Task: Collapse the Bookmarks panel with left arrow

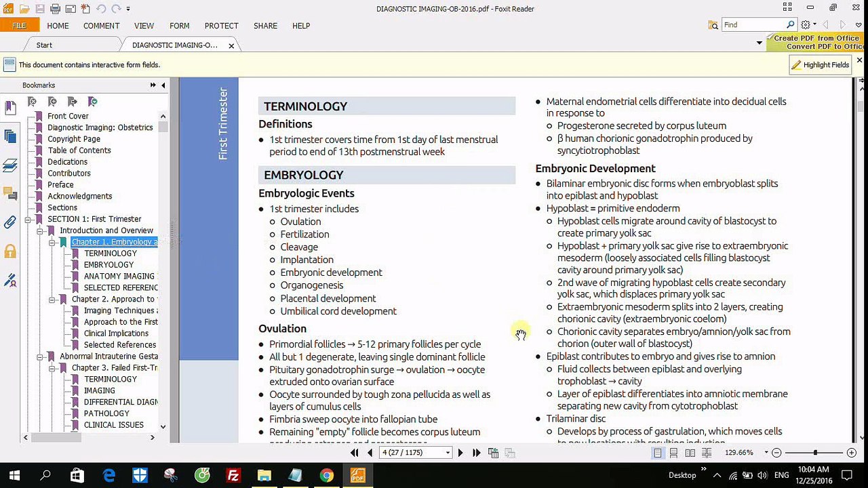Action: coord(163,85)
